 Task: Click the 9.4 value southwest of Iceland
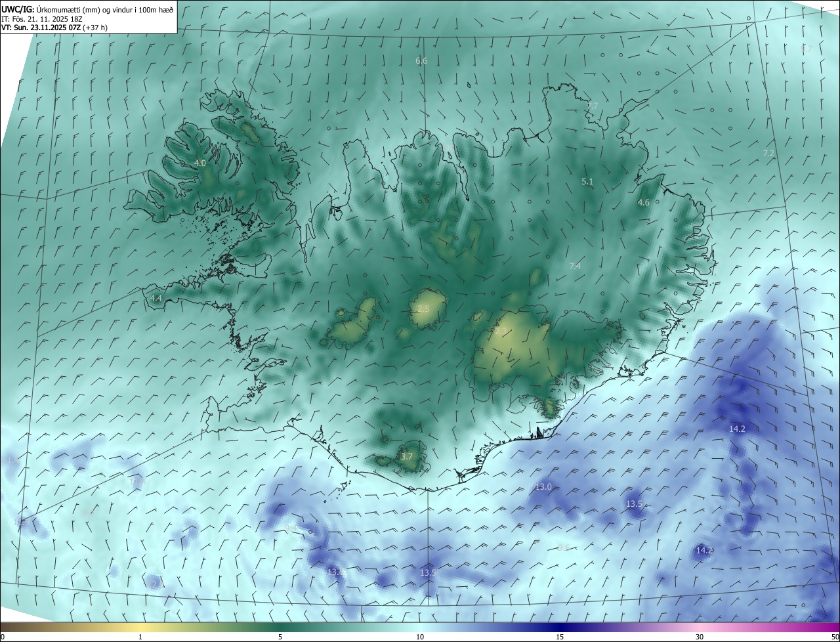click(x=291, y=528)
